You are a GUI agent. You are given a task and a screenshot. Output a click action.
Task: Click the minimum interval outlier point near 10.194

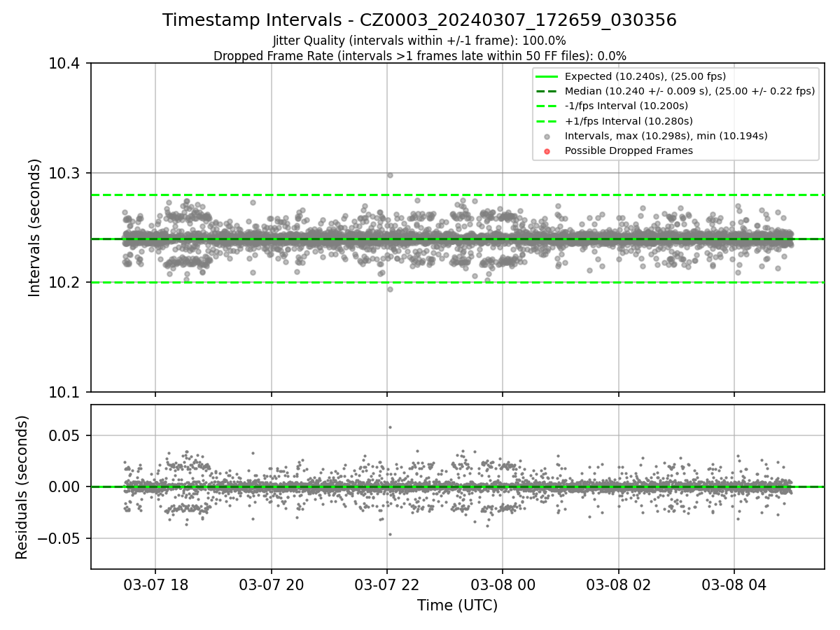tap(390, 289)
